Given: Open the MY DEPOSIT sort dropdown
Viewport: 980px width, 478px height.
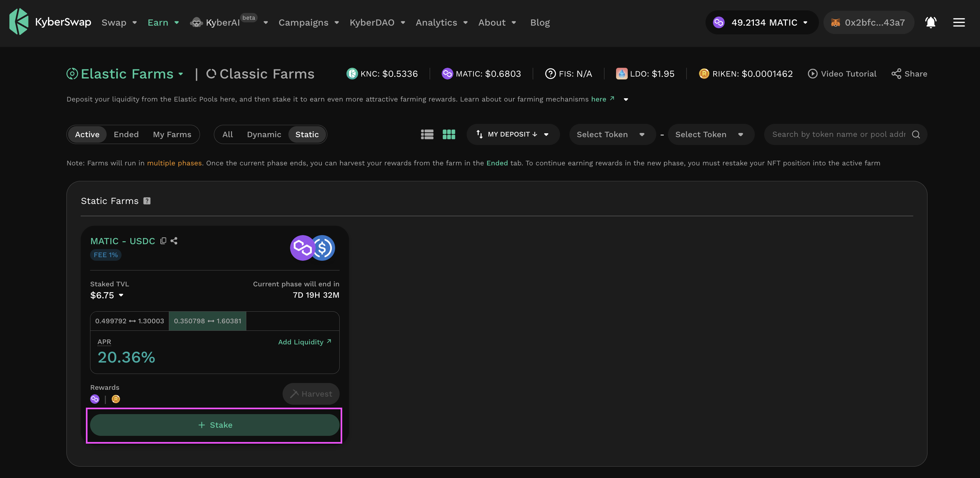Looking at the screenshot, I should tap(513, 134).
